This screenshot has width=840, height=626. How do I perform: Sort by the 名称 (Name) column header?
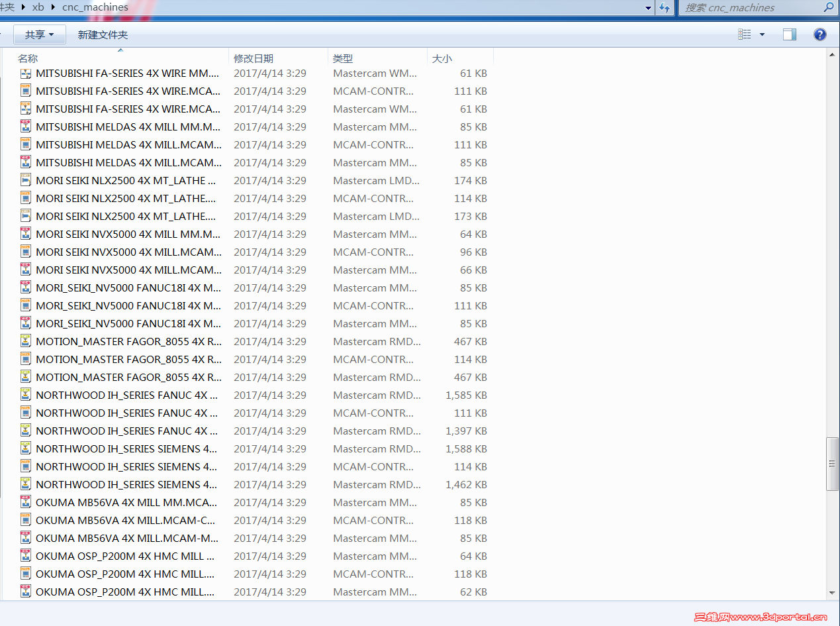click(28, 58)
